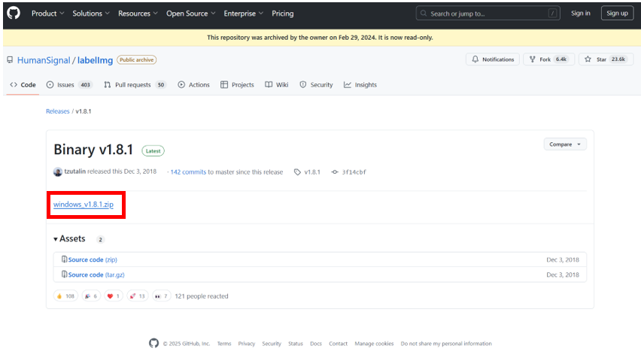Fork the repository with Fork button

548,59
